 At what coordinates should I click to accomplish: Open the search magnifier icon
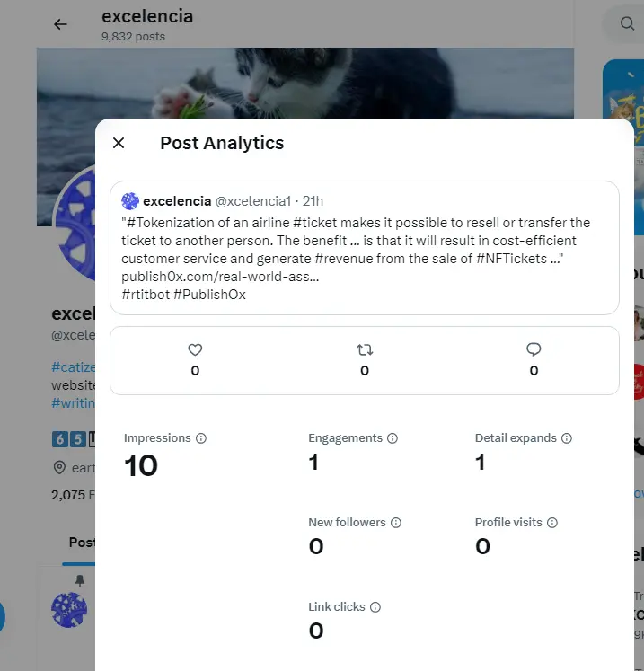pos(627,23)
